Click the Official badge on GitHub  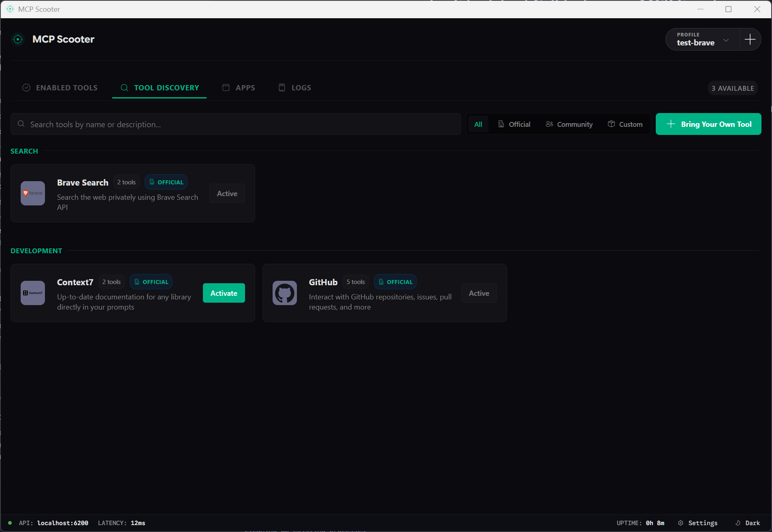(x=395, y=282)
